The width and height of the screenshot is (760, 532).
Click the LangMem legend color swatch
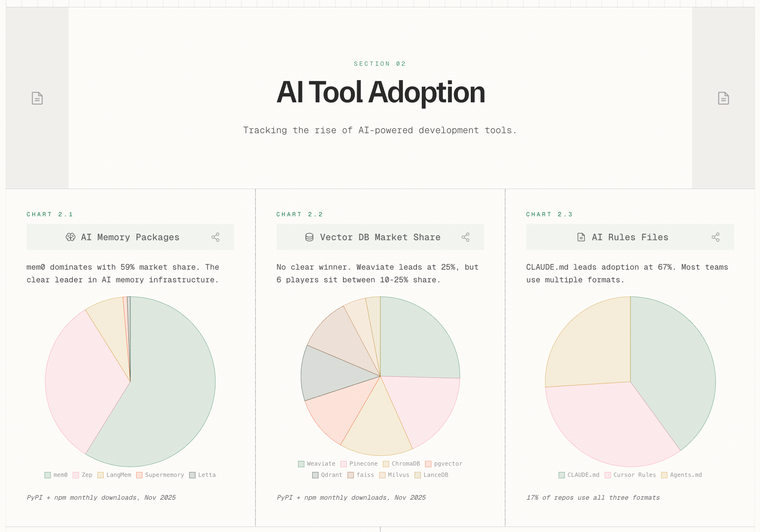coord(101,475)
